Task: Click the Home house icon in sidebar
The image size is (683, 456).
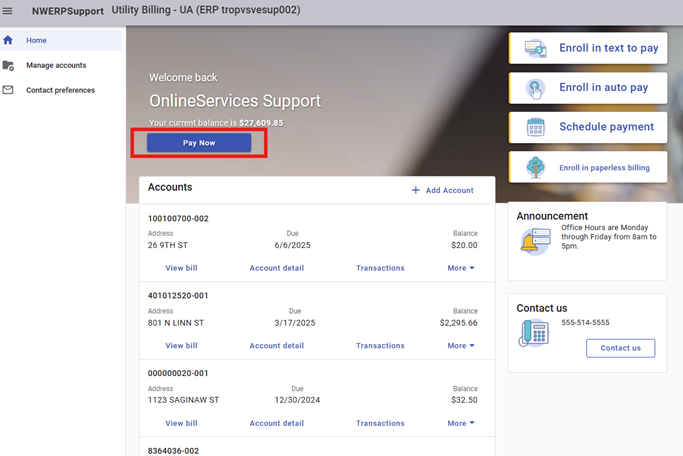Action: pos(8,40)
